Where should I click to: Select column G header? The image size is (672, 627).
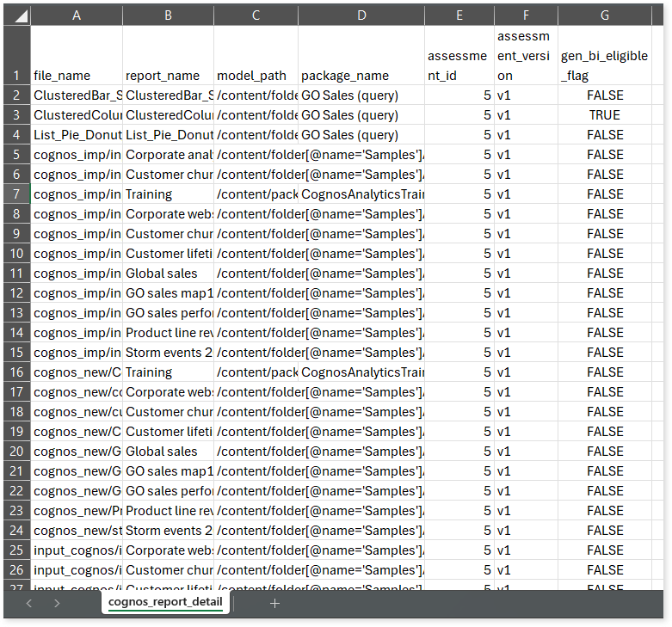coord(605,15)
